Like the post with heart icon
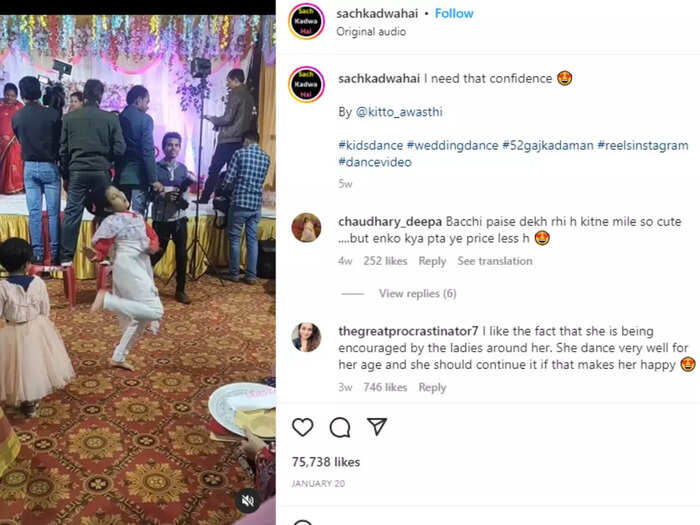Viewport: 700px width, 525px height. point(303,427)
